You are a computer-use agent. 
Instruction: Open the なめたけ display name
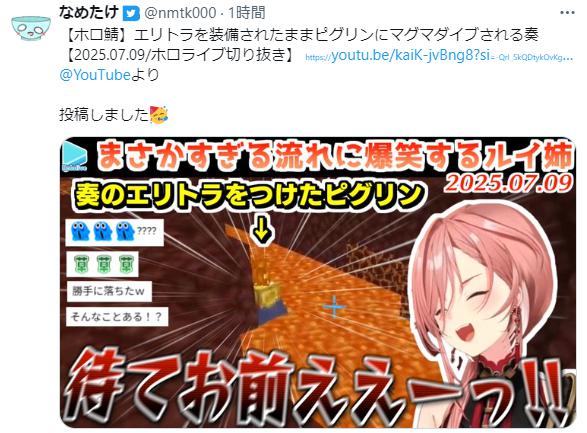pyautogui.click(x=89, y=12)
